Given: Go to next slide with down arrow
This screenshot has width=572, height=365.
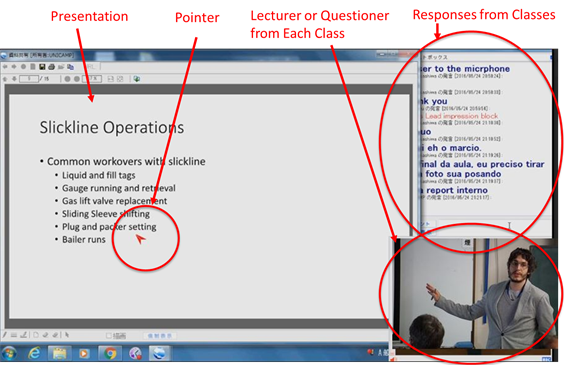Looking at the screenshot, I should [x=14, y=79].
